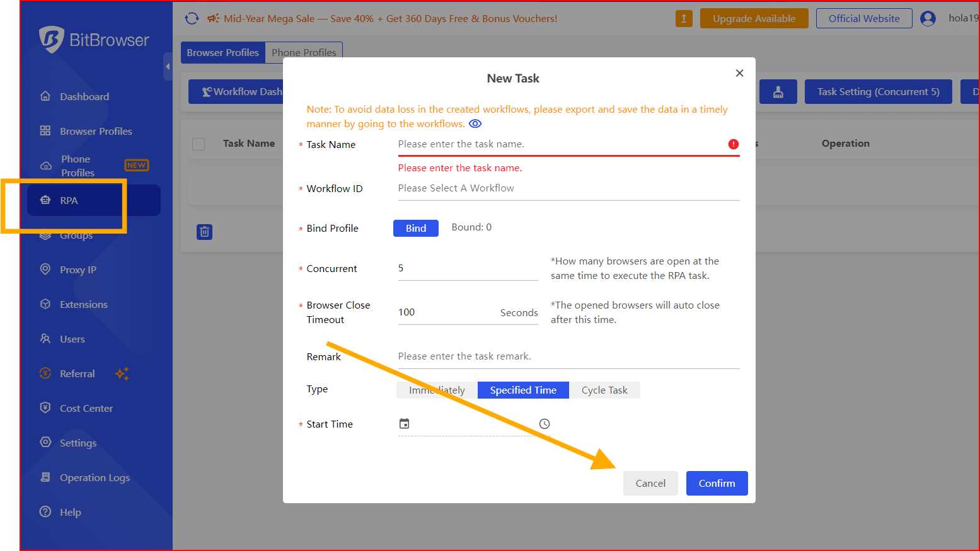Screen dimensions: 980x551
Task: Click the megaphone announcement icon
Action: click(x=214, y=18)
